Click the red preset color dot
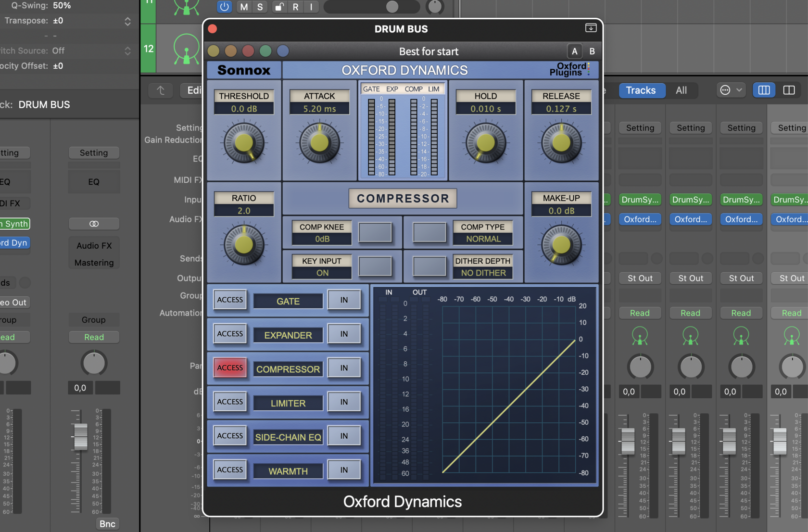The width and height of the screenshot is (808, 532). tap(248, 51)
